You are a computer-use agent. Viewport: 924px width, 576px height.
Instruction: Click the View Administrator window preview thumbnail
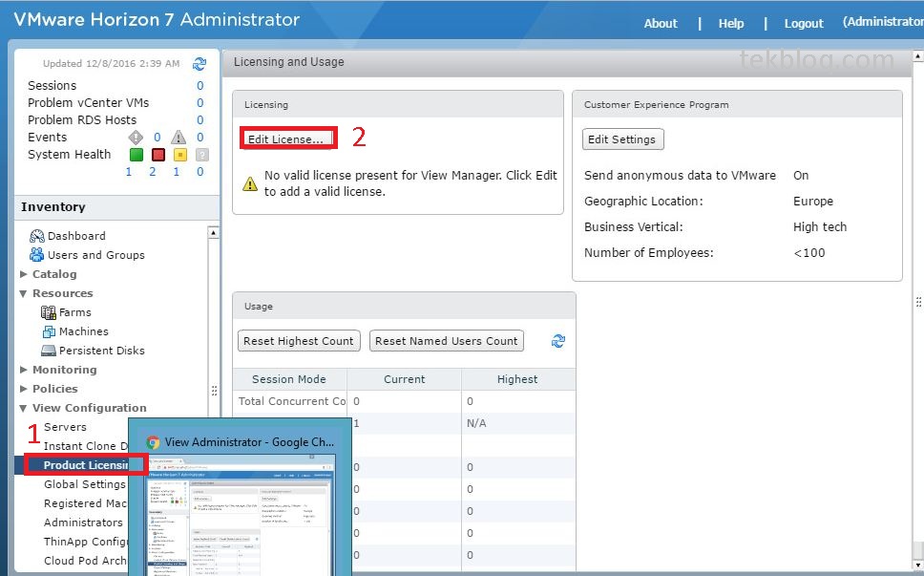point(241,514)
